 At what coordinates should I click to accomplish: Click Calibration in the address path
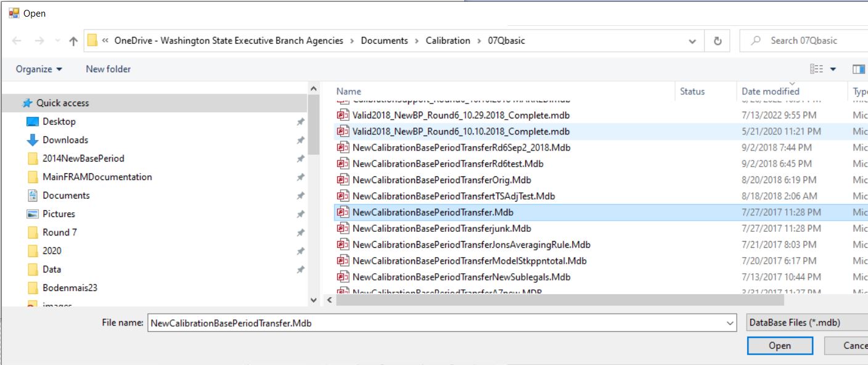pyautogui.click(x=448, y=41)
